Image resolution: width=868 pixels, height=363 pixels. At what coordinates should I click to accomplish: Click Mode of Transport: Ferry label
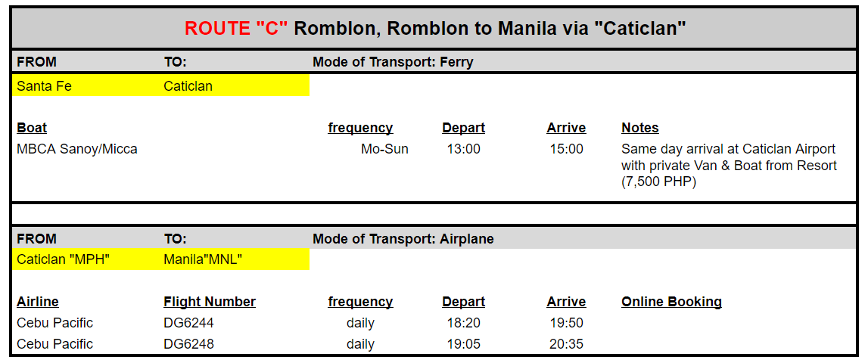coord(393,62)
